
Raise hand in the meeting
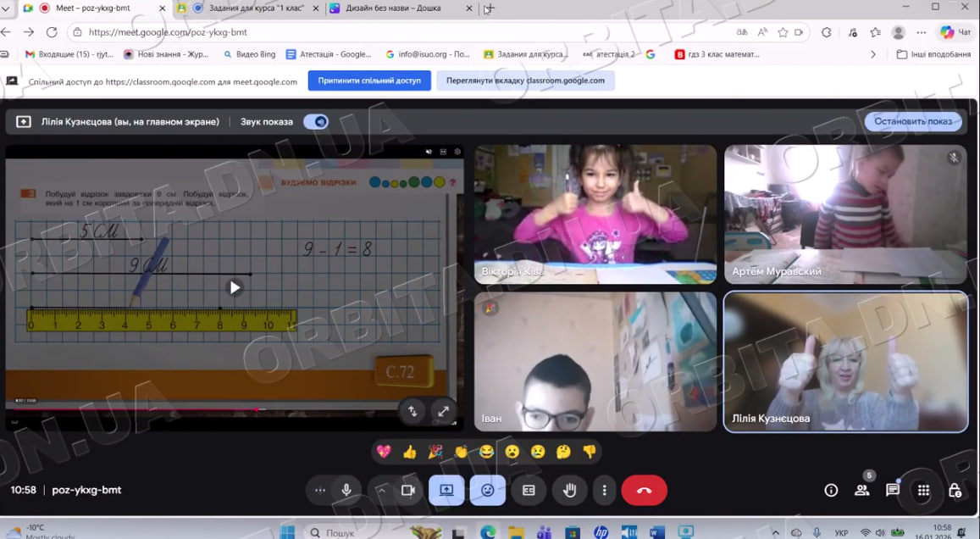point(570,490)
